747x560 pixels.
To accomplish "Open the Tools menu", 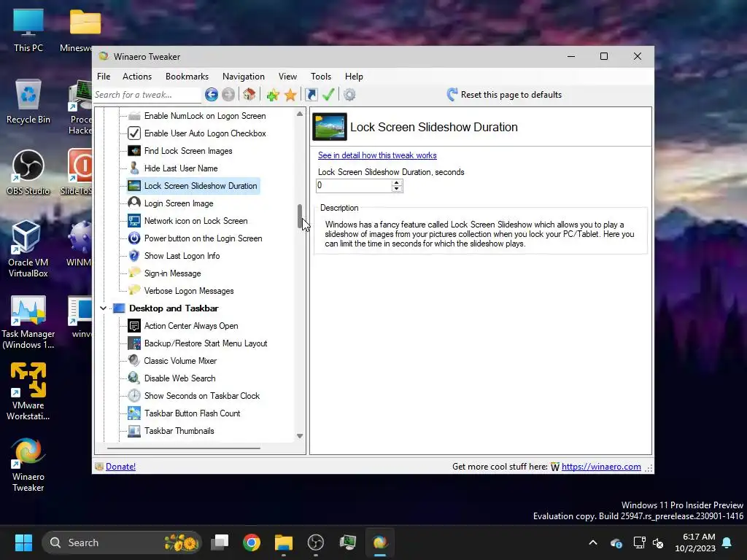I will click(x=321, y=76).
